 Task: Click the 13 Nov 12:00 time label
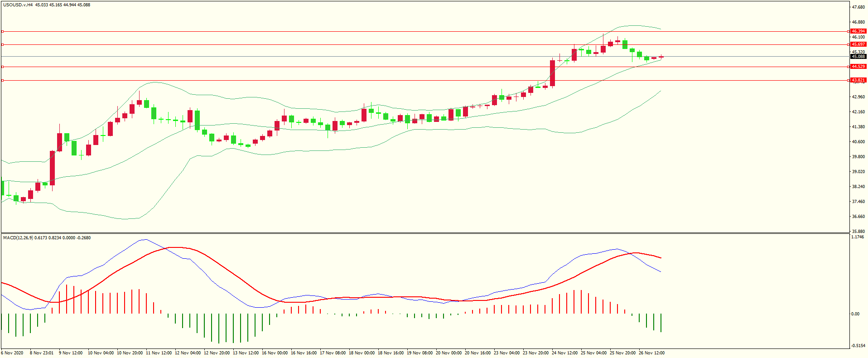[246, 353]
